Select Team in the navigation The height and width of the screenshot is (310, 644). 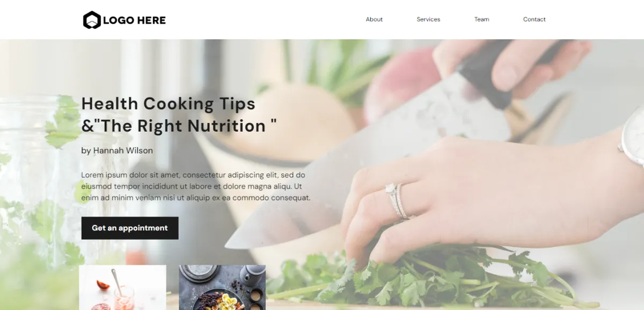point(481,19)
